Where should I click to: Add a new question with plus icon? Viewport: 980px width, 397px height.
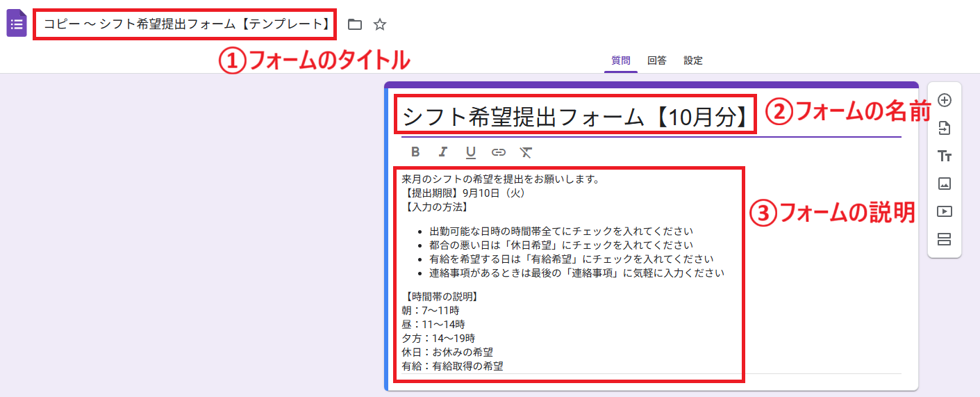(x=944, y=100)
